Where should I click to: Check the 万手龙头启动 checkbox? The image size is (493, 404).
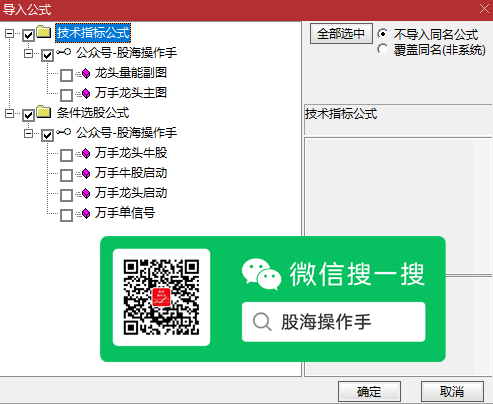66,195
